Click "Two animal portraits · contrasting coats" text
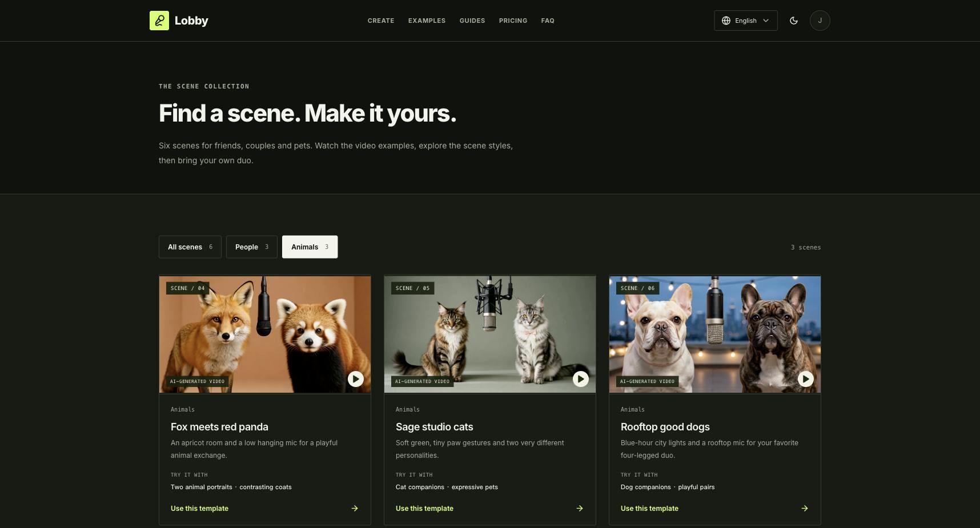The height and width of the screenshot is (528, 980). (x=231, y=487)
